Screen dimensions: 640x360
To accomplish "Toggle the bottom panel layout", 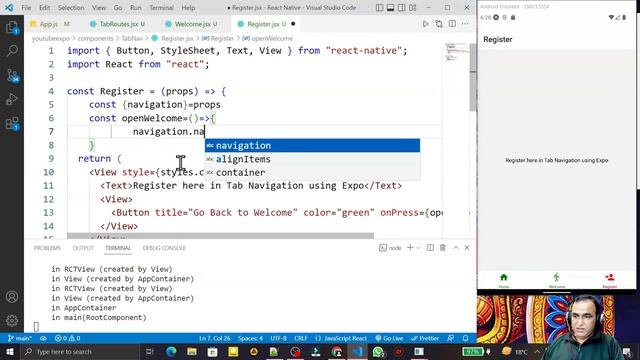I will (x=391, y=8).
